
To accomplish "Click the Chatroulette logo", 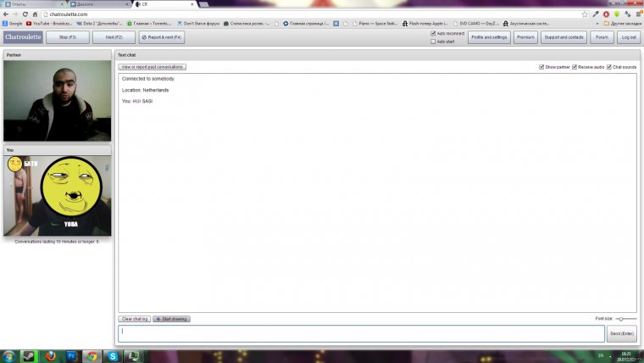I will [23, 37].
